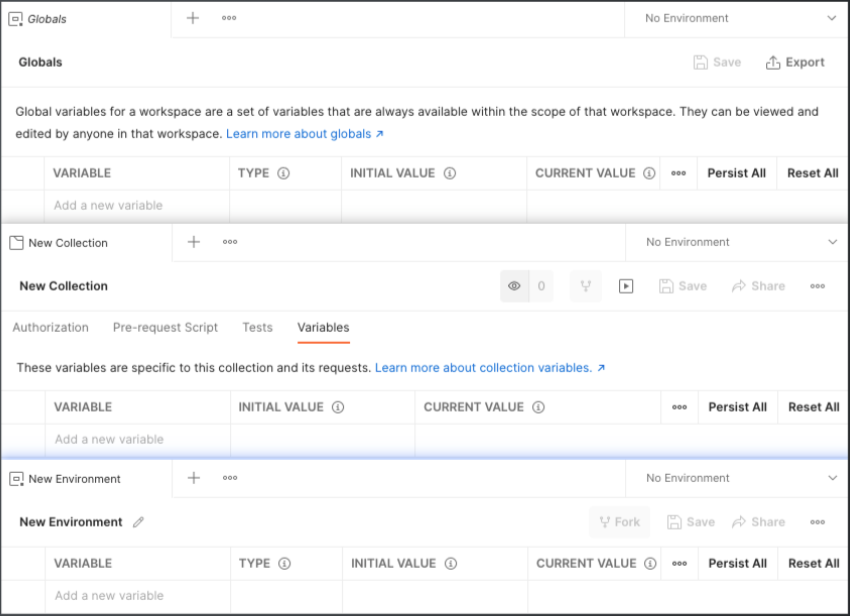
Task: Click the info icon beside CURRENT VALUE in collection table
Action: [x=538, y=407]
